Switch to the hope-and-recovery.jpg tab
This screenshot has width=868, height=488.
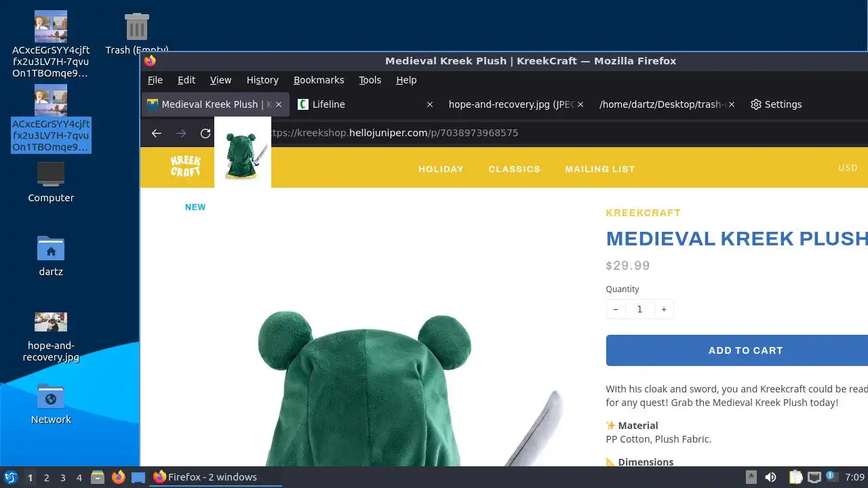[515, 104]
